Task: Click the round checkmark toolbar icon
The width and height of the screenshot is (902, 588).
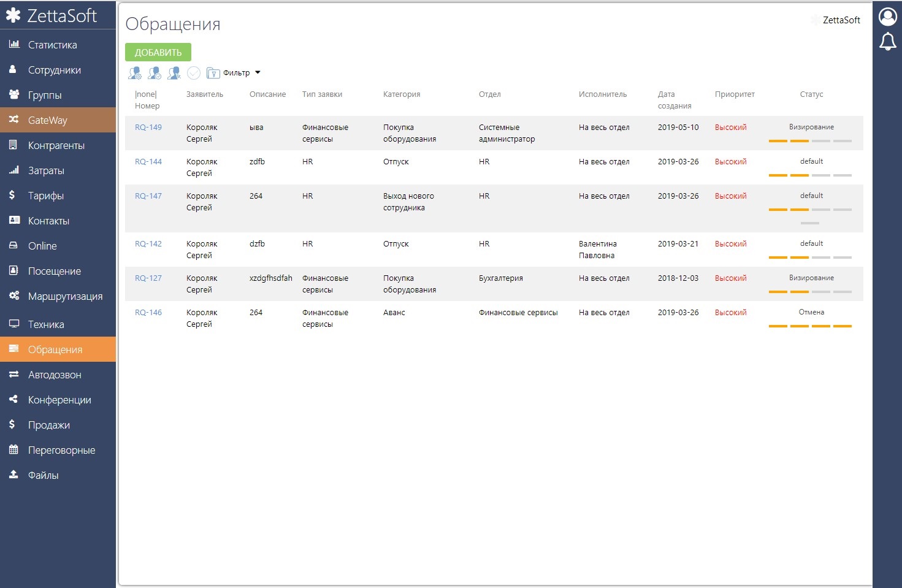Action: click(x=194, y=73)
